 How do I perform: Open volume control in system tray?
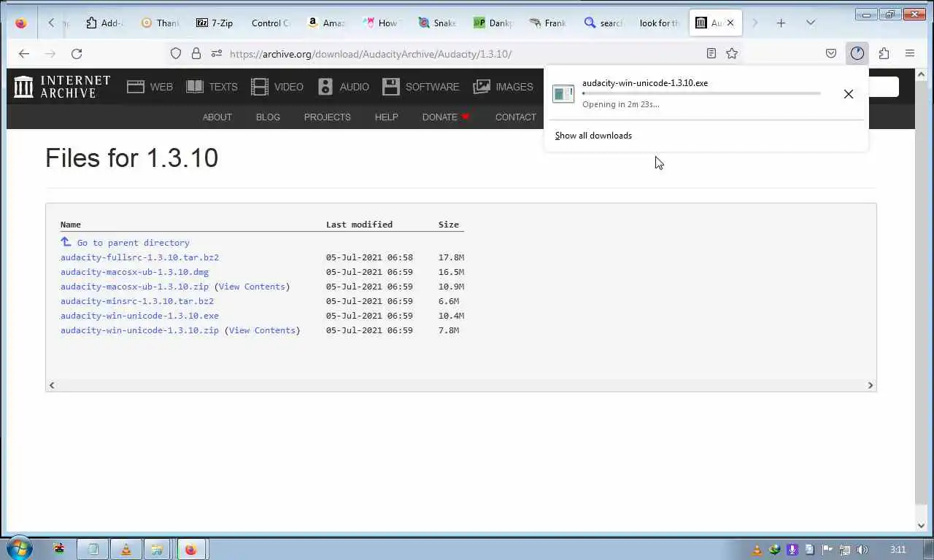tap(862, 550)
